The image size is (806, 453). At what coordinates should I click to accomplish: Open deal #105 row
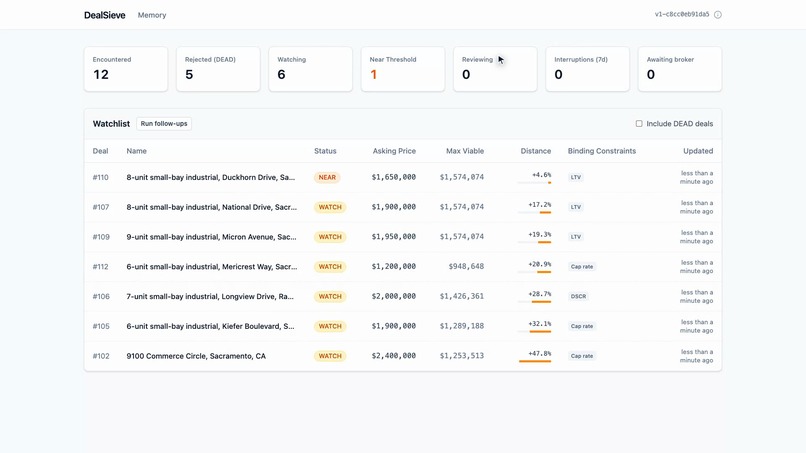click(x=403, y=327)
